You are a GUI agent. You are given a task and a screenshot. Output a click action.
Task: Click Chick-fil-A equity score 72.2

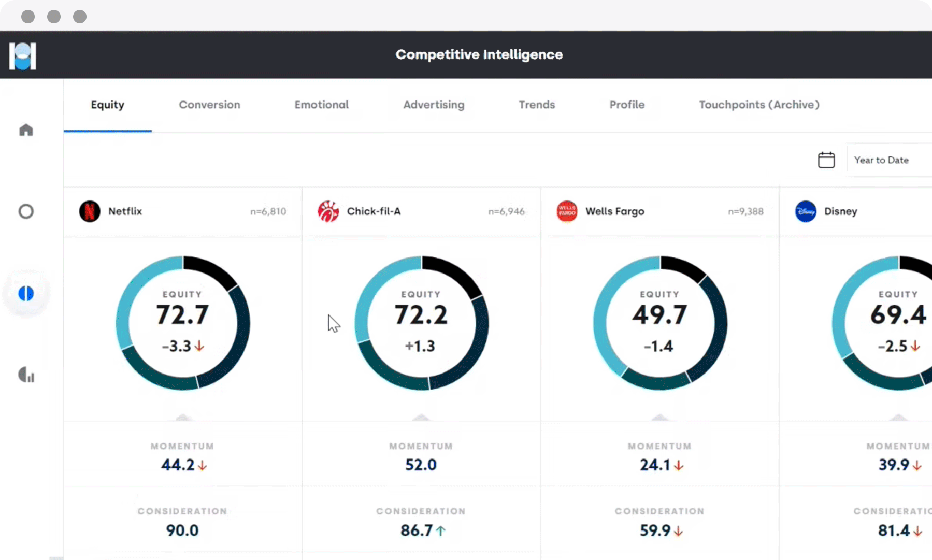(421, 314)
